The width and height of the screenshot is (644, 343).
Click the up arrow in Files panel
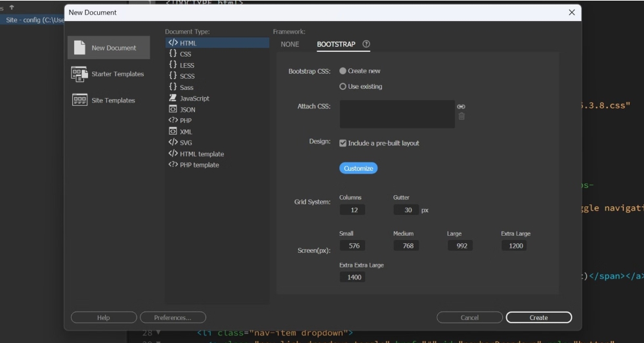tap(12, 7)
